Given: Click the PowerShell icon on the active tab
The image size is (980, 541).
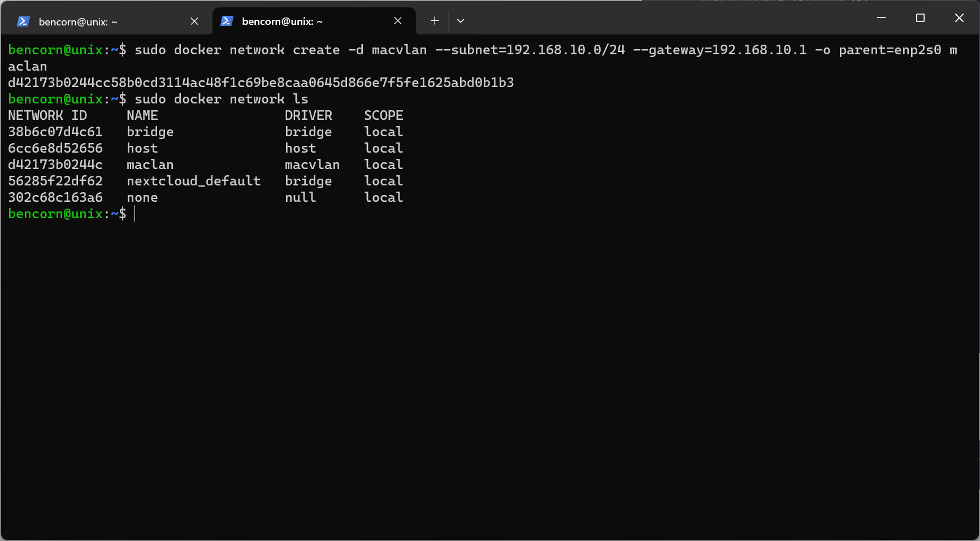Looking at the screenshot, I should pos(226,20).
